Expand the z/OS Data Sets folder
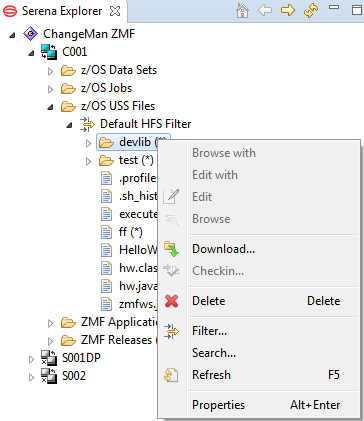 50,71
